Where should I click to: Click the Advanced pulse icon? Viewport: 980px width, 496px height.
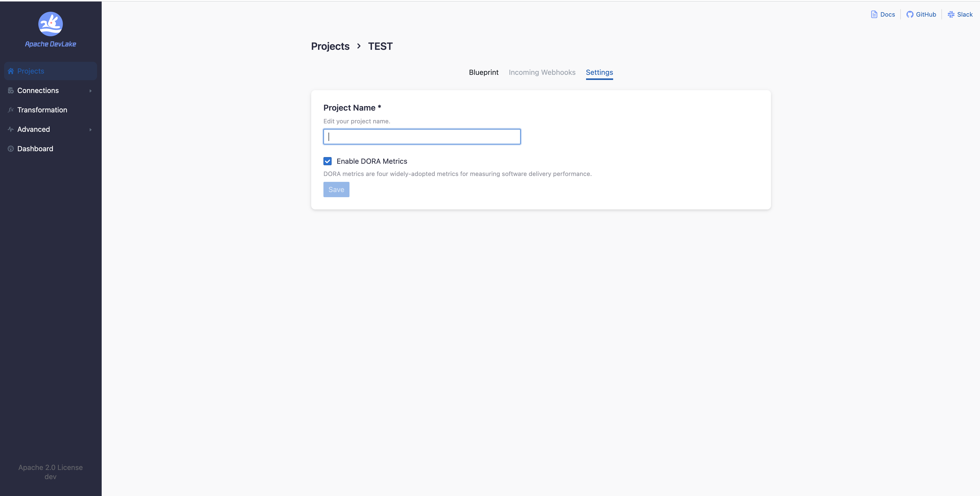coord(11,129)
